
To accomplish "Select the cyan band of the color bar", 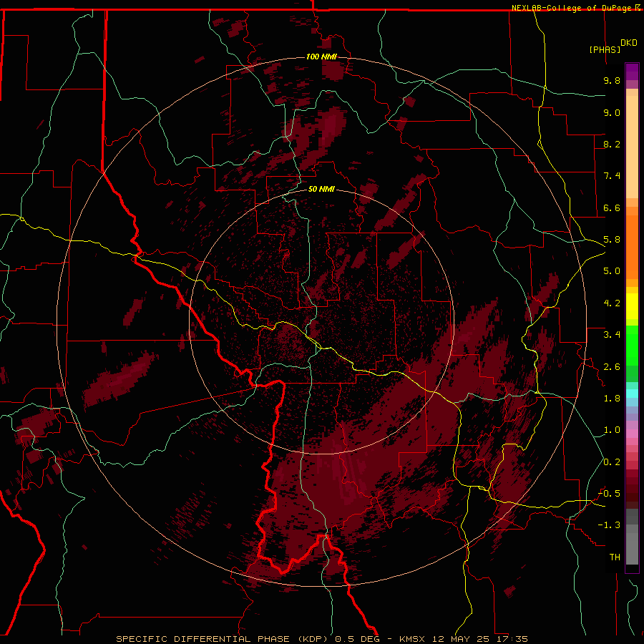I will point(632,394).
